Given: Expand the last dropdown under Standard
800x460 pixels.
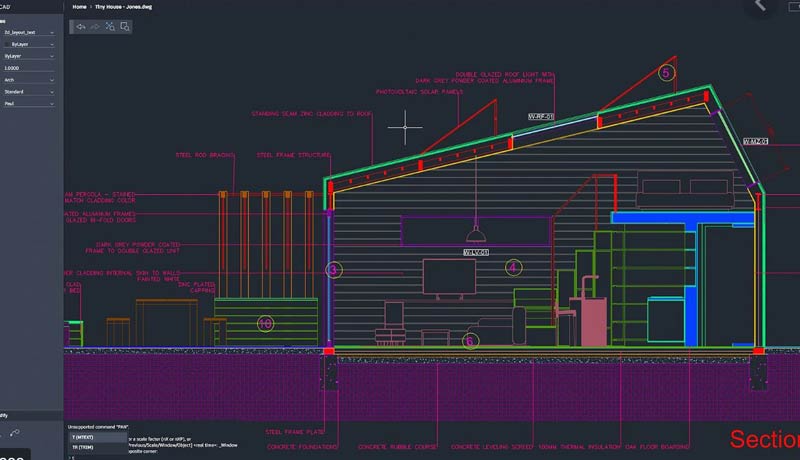Looking at the screenshot, I should pos(28,104).
